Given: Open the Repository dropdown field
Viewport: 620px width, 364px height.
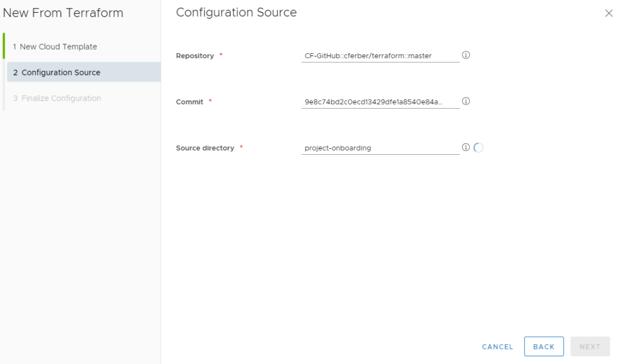Looking at the screenshot, I should (380, 56).
